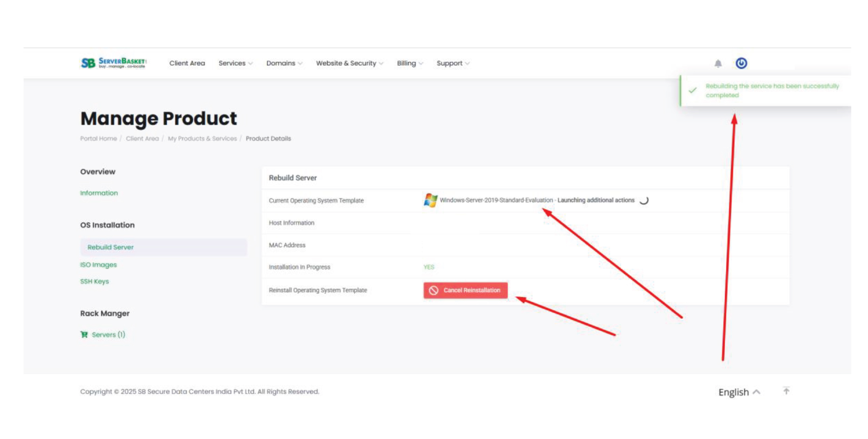Open SSH Keys from the sidebar
Image resolution: width=868 pixels, height=439 pixels.
94,281
